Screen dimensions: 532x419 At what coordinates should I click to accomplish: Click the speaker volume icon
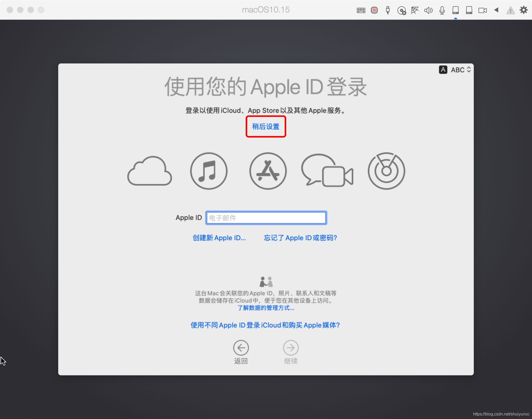coord(428,10)
